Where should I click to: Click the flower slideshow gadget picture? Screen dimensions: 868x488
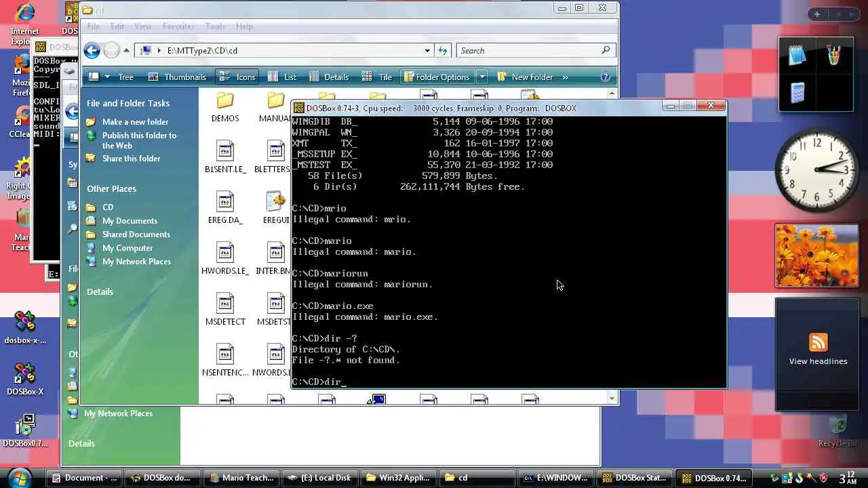pos(816,256)
